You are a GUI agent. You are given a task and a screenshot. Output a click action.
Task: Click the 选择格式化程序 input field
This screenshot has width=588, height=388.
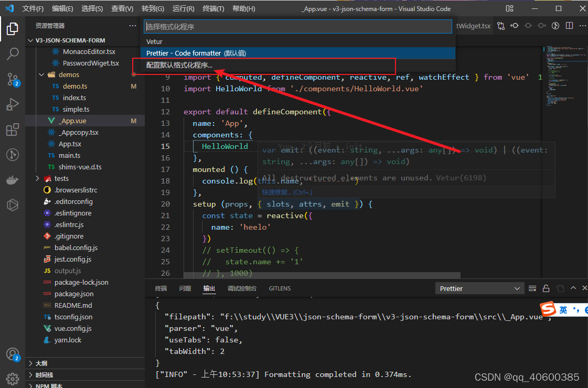click(x=298, y=27)
